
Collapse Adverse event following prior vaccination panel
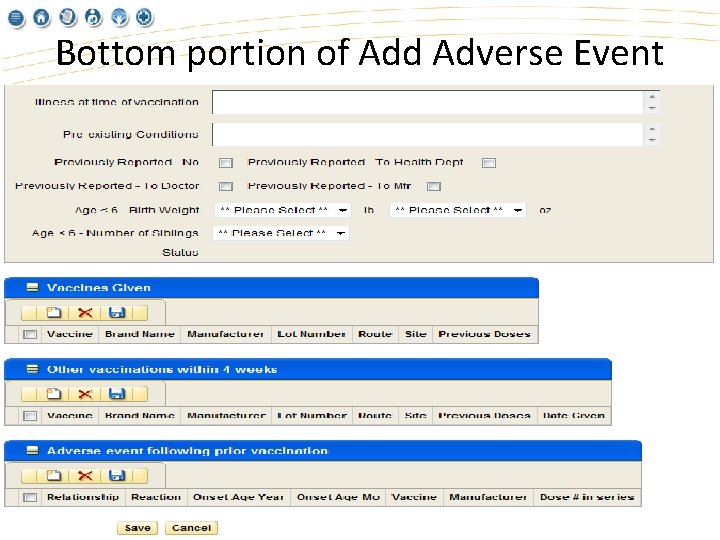pyautogui.click(x=32, y=450)
